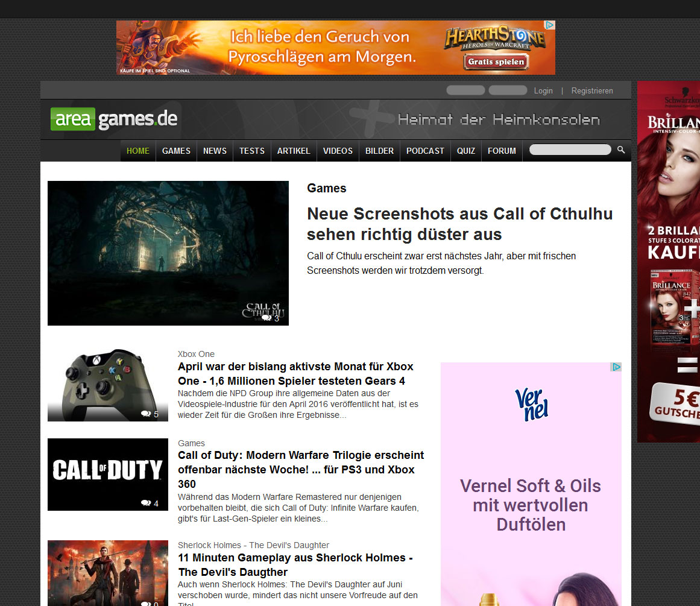Open the NEWS menu item
Viewport: 700px width, 606px height.
215,151
